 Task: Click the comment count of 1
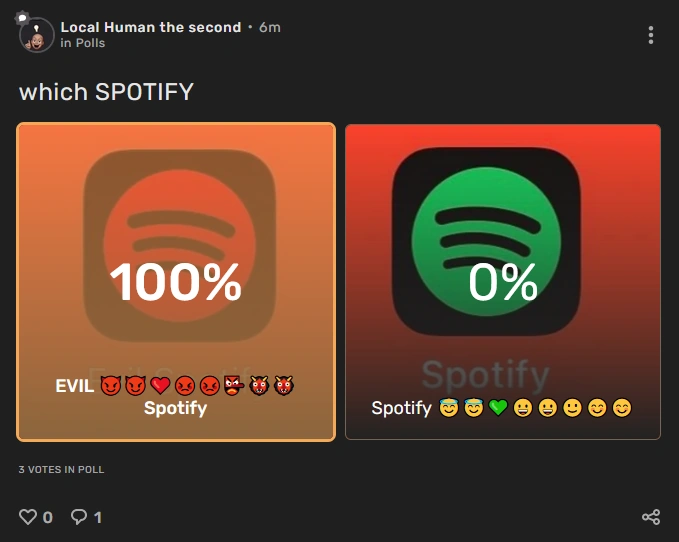[x=97, y=517]
